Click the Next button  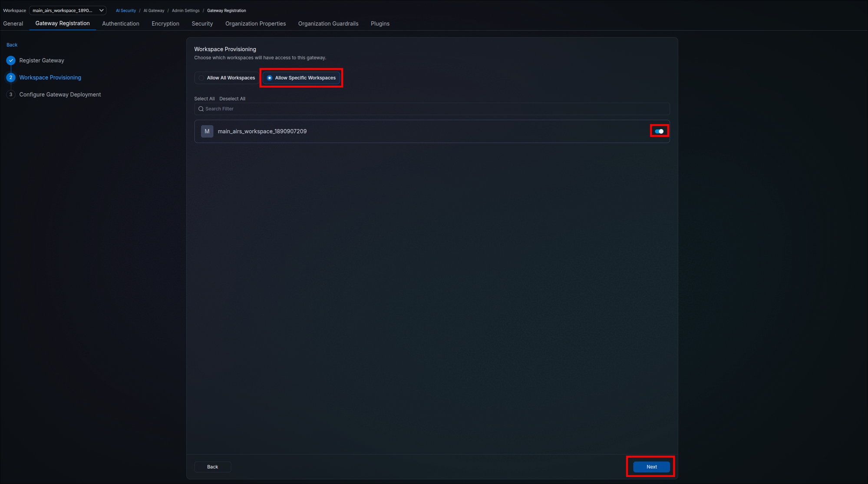click(651, 467)
